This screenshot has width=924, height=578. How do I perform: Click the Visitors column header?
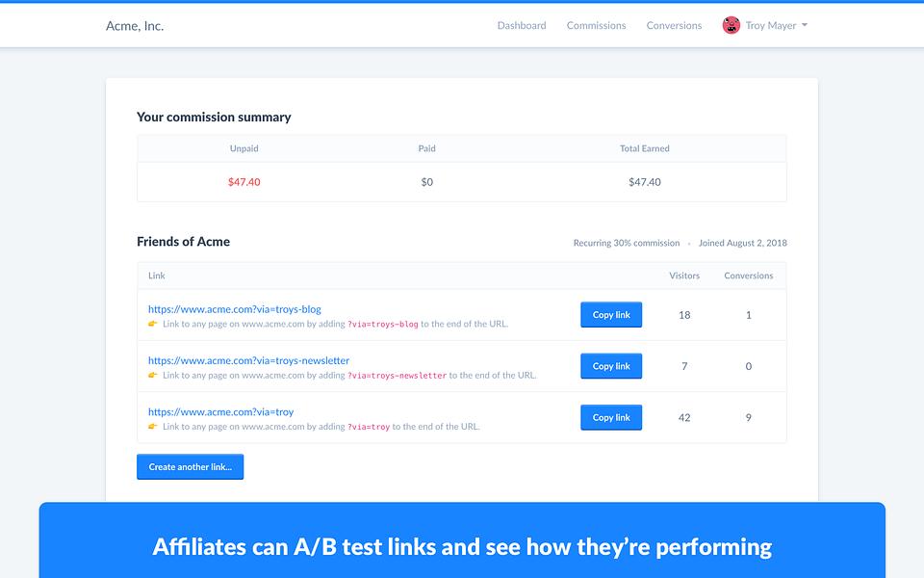coord(684,276)
